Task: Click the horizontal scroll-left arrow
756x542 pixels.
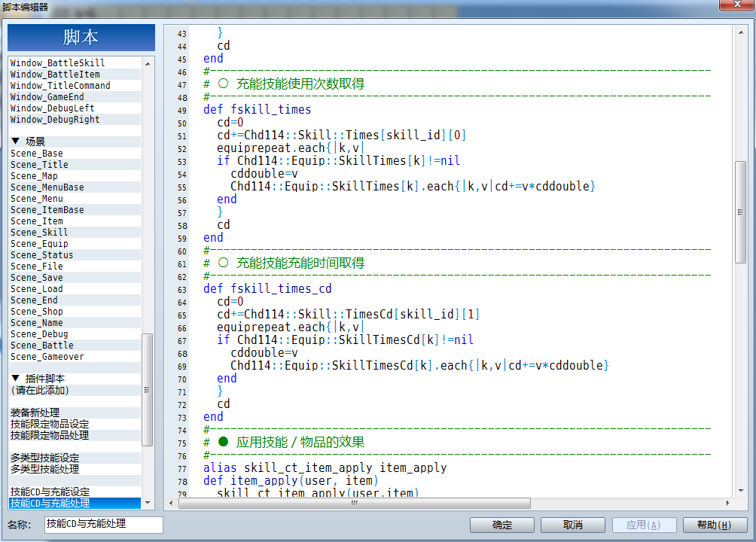Action: point(171,503)
